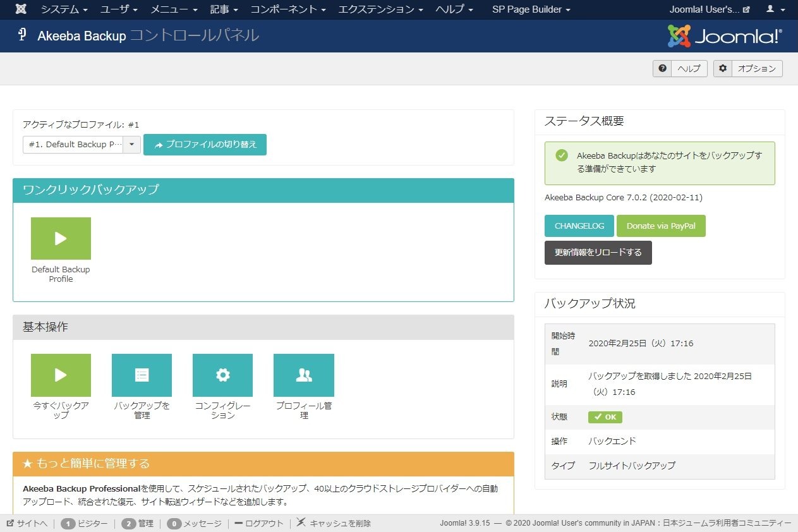798x532 pixels.
Task: Click the ログアウト link in the status bar
Action: click(258, 523)
